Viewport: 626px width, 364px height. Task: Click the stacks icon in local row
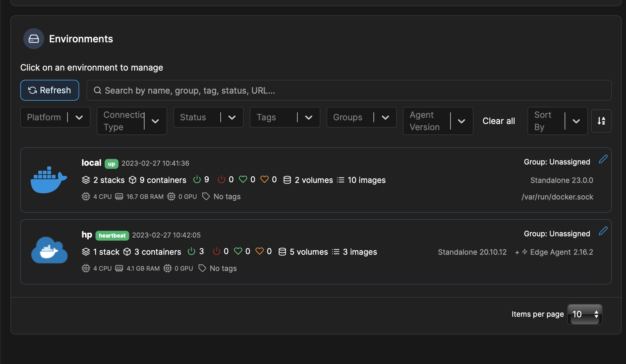pyautogui.click(x=86, y=180)
